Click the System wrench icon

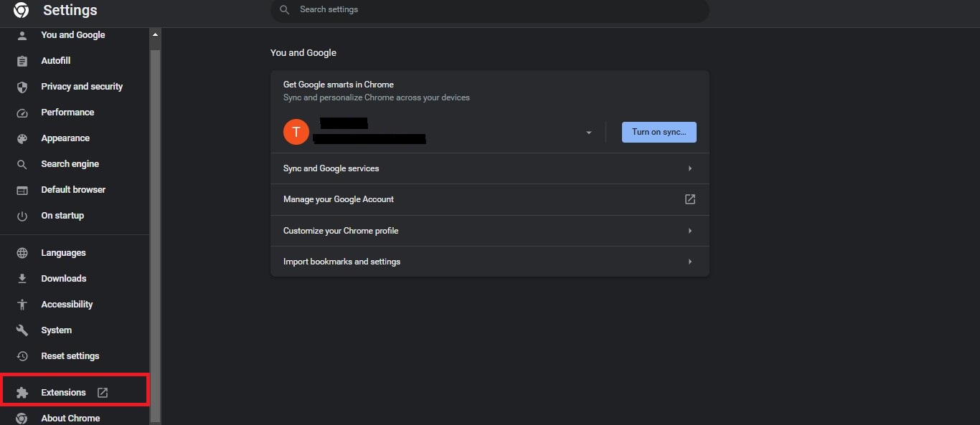click(x=22, y=330)
